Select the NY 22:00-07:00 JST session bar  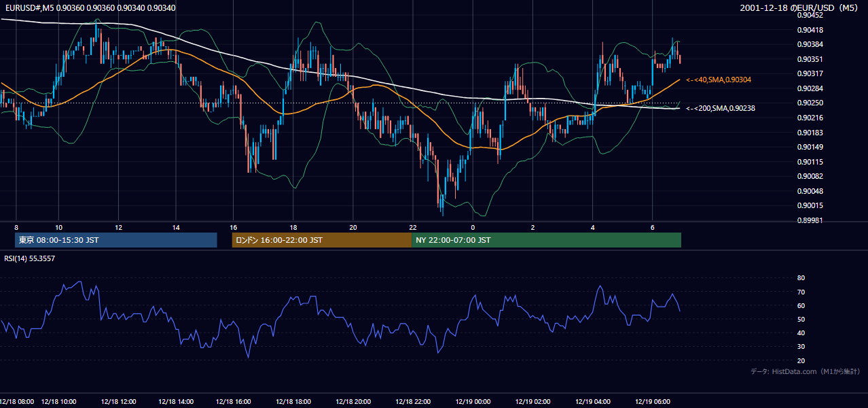click(546, 240)
